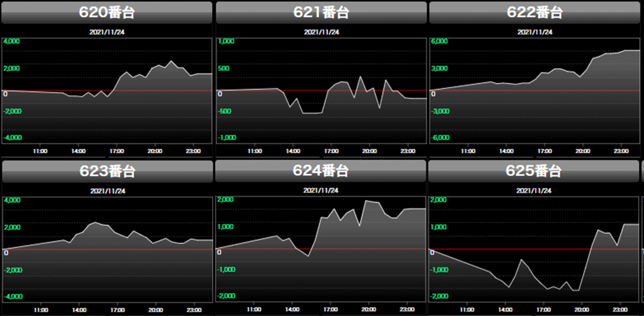The image size is (644, 316).
Task: Select the 625番台 graph area
Action: [534, 249]
